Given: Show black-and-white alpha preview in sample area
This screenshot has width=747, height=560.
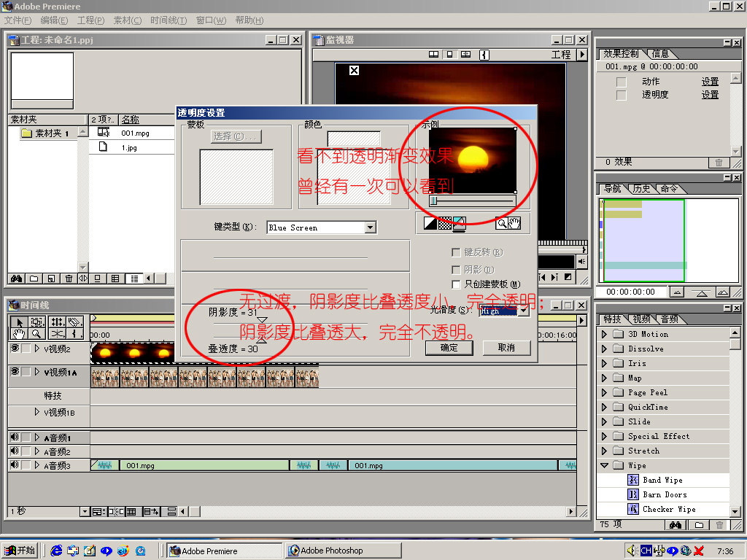Looking at the screenshot, I should tap(430, 223).
